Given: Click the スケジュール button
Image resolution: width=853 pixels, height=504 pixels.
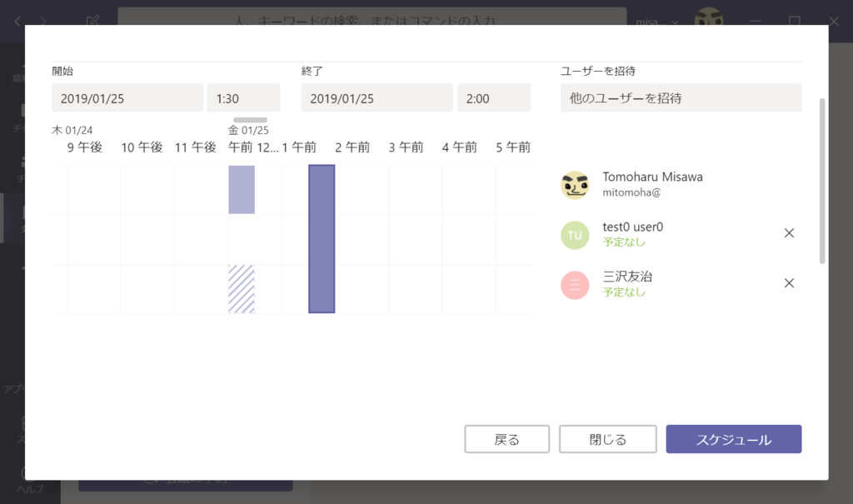Looking at the screenshot, I should [733, 439].
